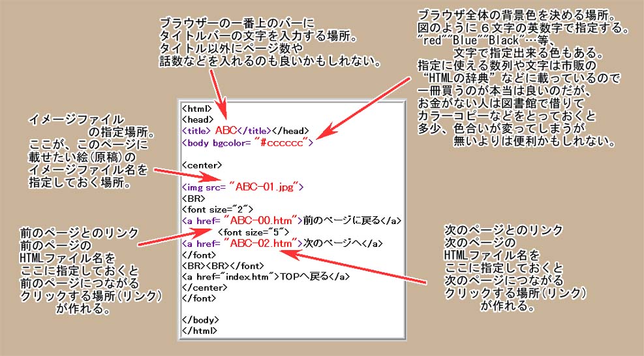Click the 話数などを入れるのも良いかもしれない line
The image size is (644, 356).
pos(270,61)
